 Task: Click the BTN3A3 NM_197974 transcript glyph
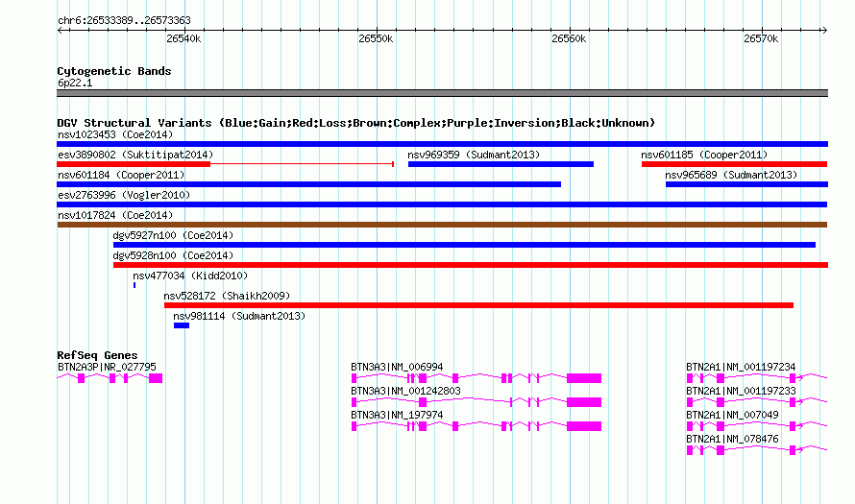[x=476, y=426]
